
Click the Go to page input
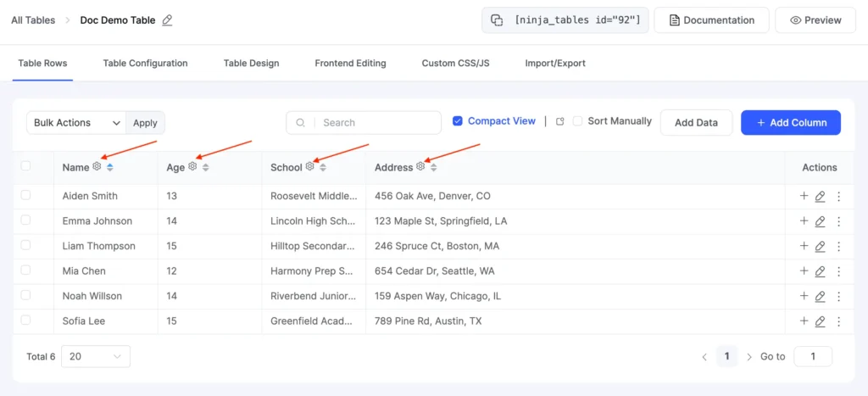pyautogui.click(x=813, y=357)
